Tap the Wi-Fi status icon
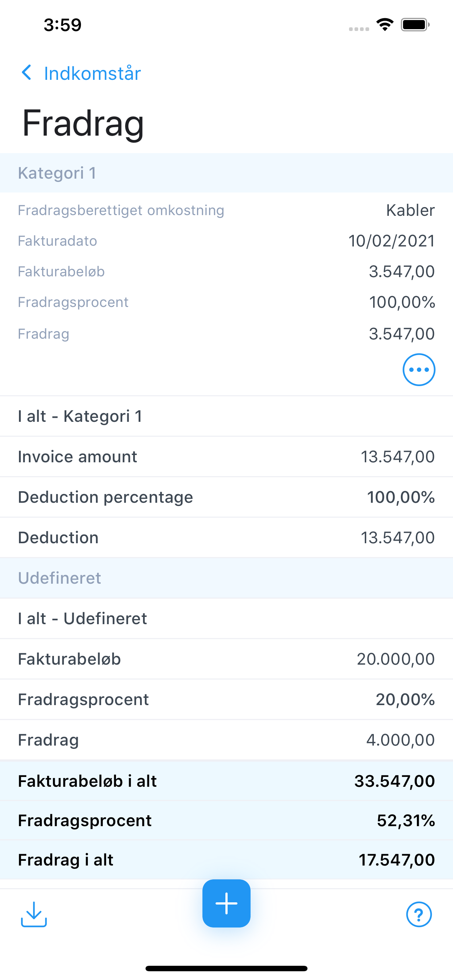The image size is (453, 980). coord(385,25)
